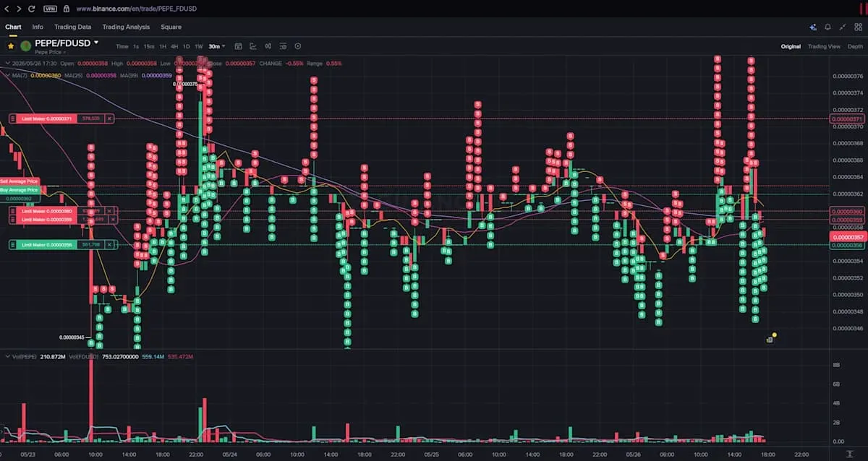This screenshot has width=868, height=461.
Task: Open the price alert bell icon
Action: click(x=827, y=27)
